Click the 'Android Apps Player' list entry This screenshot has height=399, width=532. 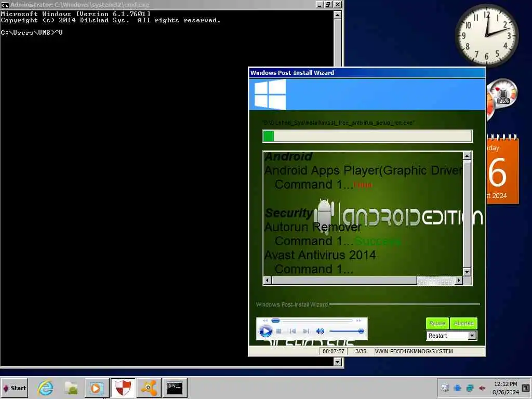(x=363, y=170)
